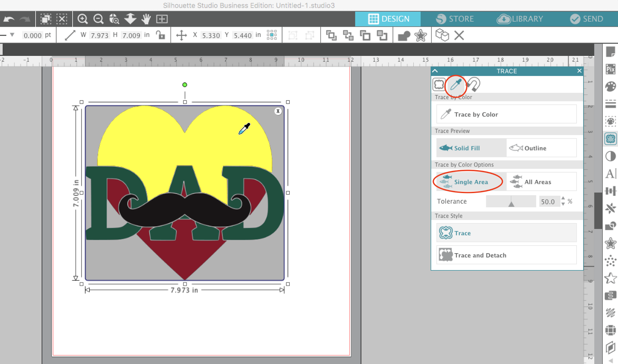The width and height of the screenshot is (618, 364).
Task: Open the half-filled circle panel icon in sidebar
Action: pos(610,156)
